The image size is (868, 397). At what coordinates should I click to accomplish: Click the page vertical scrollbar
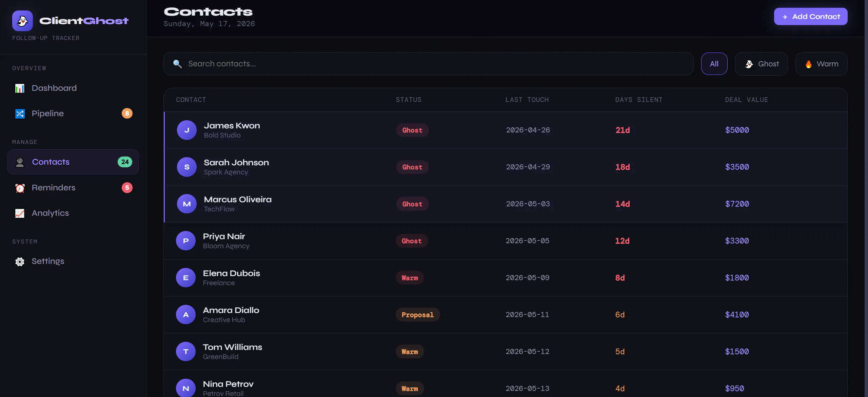click(x=866, y=198)
